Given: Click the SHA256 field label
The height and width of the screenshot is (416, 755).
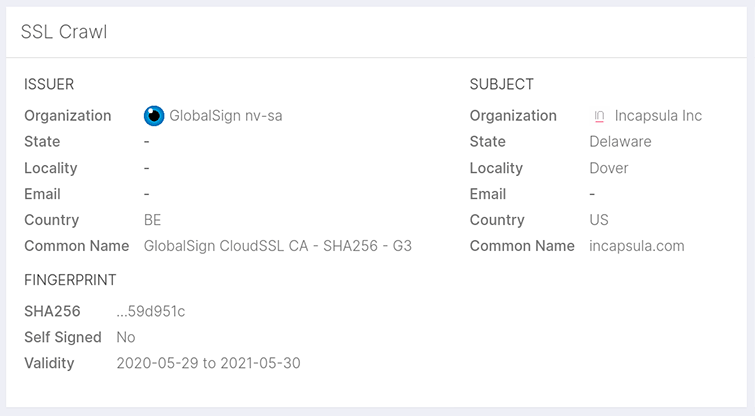Looking at the screenshot, I should (52, 311).
